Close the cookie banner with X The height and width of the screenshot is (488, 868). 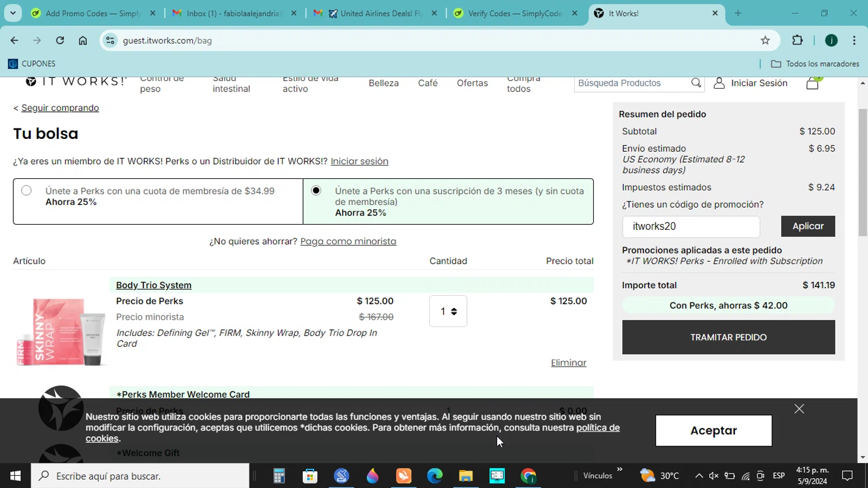799,409
